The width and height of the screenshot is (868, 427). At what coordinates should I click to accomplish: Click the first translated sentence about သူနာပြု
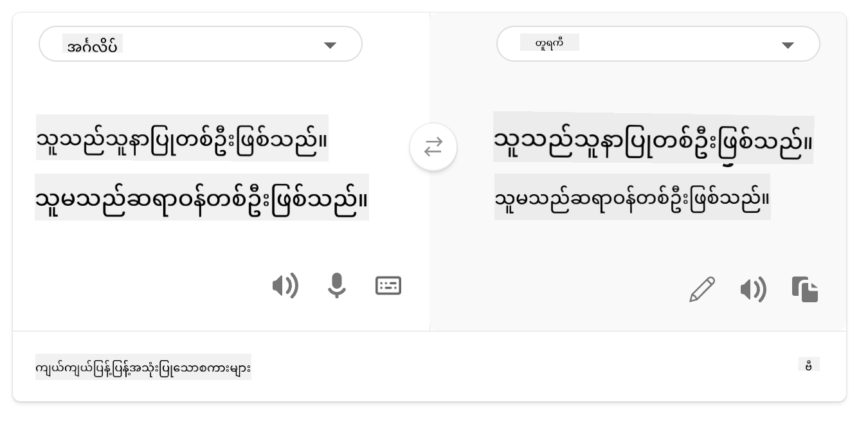(x=653, y=138)
